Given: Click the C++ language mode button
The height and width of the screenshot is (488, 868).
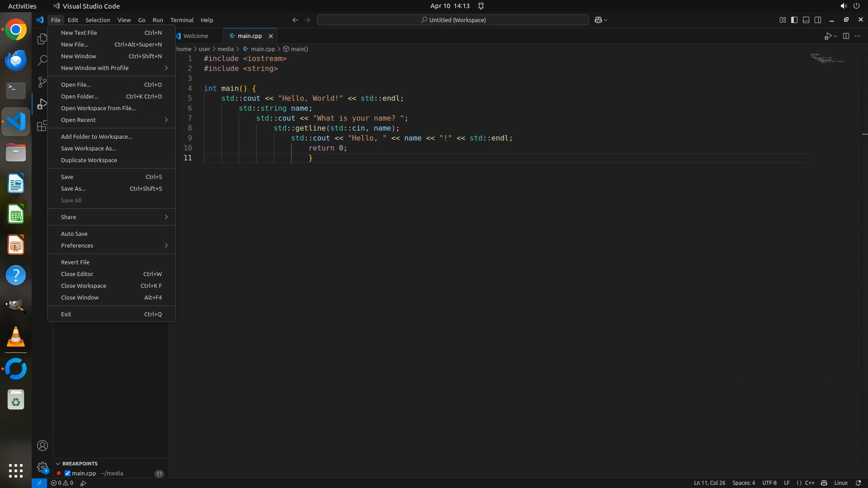Looking at the screenshot, I should [809, 483].
